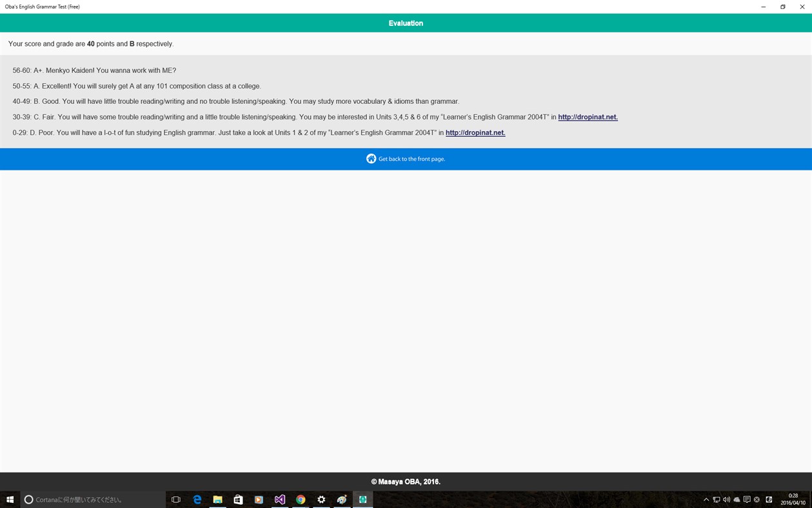Screen dimensions: 812x508
Task: Open the volume slider via the speaker icon
Action: click(x=726, y=499)
